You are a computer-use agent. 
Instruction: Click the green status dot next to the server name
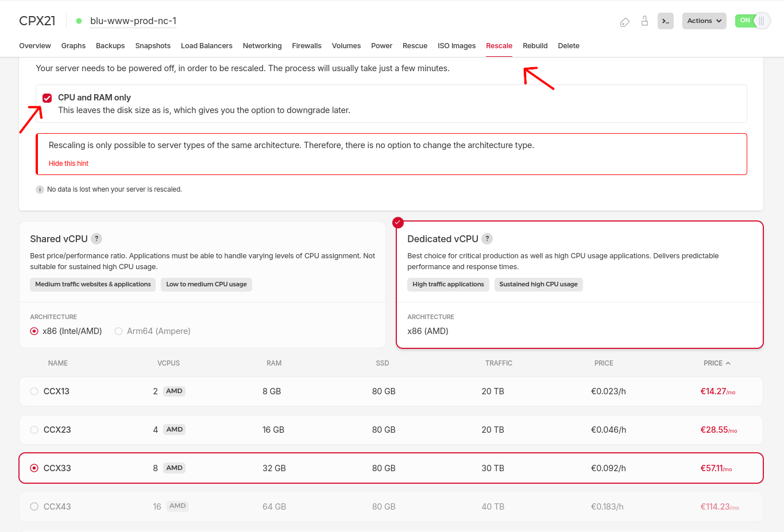[x=79, y=20]
